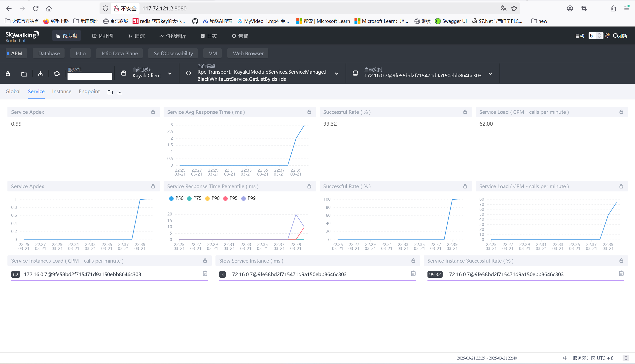The width and height of the screenshot is (635, 364).
Task: Switch to the Instance tab
Action: 62,91
